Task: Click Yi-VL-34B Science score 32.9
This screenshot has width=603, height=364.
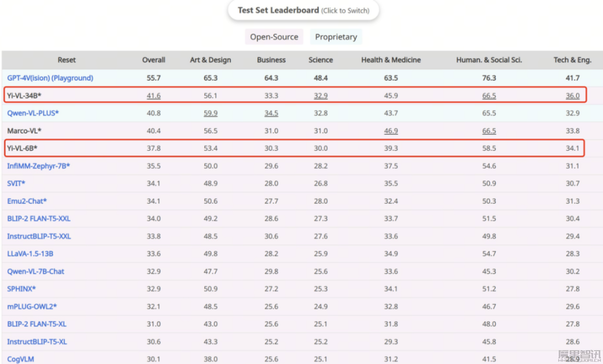Action: click(321, 96)
